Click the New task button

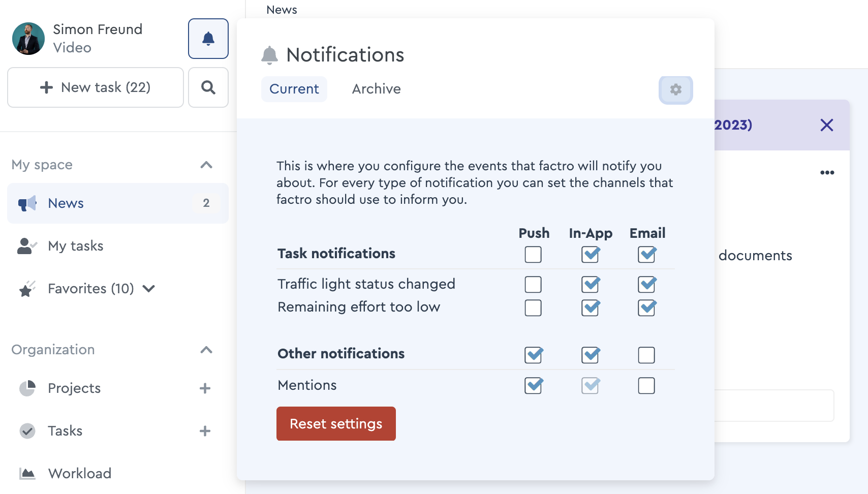[95, 87]
